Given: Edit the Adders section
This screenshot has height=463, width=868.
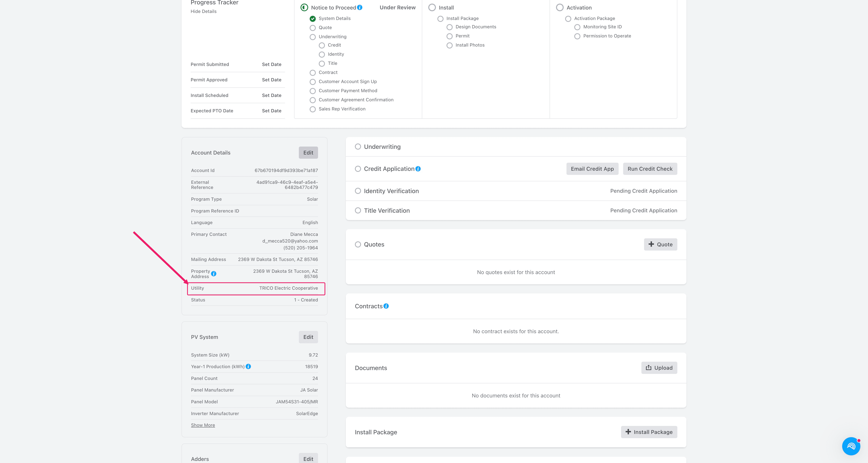Looking at the screenshot, I should click(x=308, y=459).
